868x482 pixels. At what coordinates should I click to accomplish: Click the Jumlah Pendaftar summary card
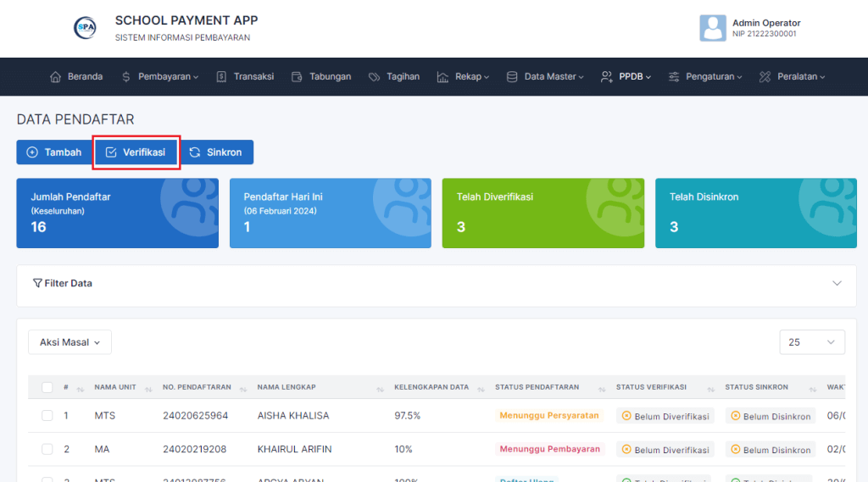[x=117, y=213]
